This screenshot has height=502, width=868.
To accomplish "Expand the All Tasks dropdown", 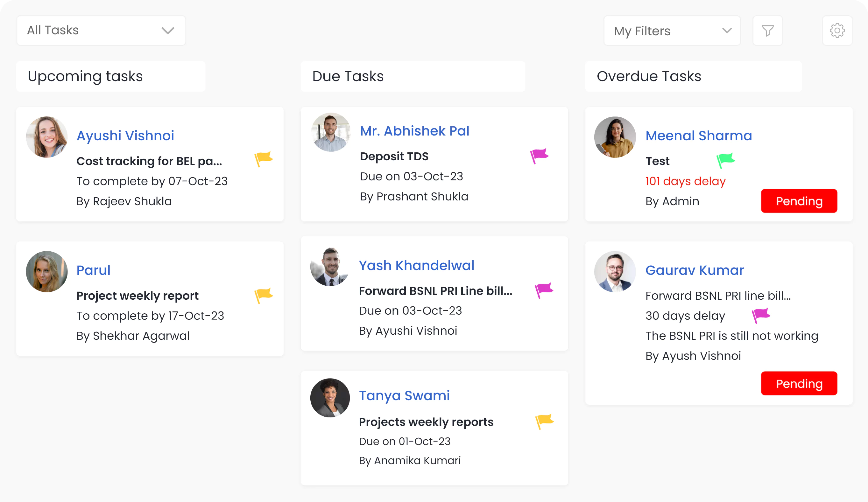I will (101, 31).
